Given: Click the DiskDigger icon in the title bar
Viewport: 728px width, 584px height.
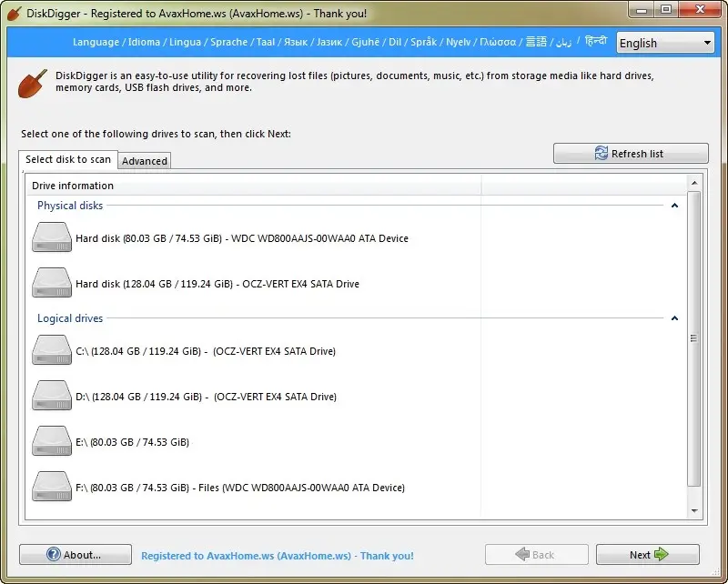Looking at the screenshot, I should pos(15,14).
